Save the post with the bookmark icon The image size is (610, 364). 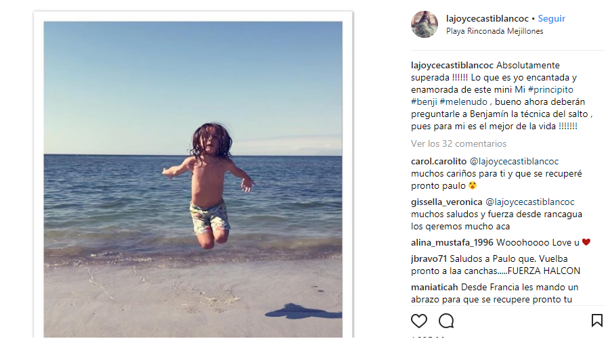pyautogui.click(x=596, y=321)
